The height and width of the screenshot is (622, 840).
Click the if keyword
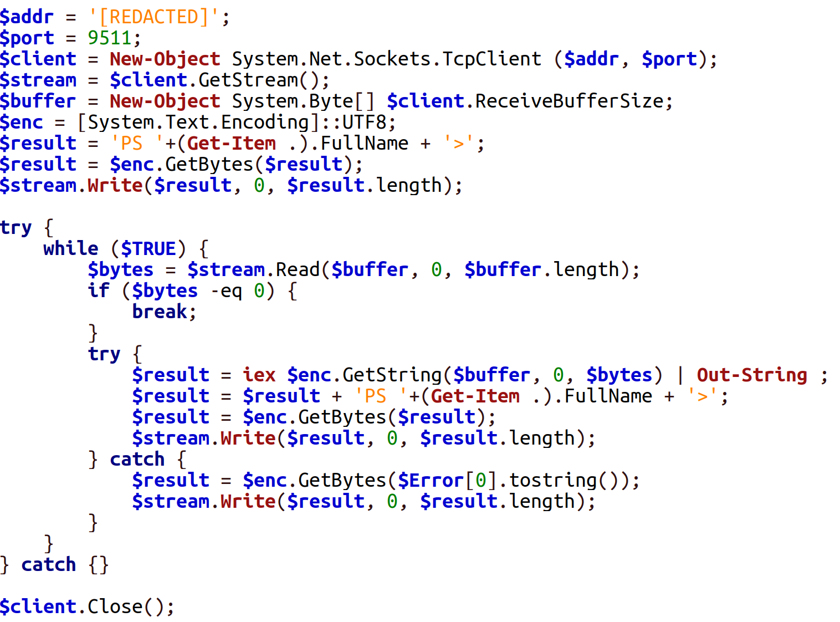click(99, 290)
